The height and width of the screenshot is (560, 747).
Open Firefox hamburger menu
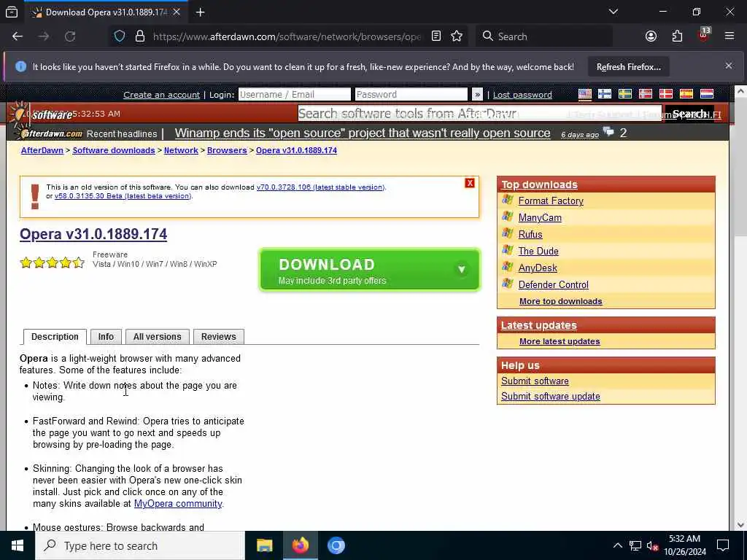tap(729, 36)
